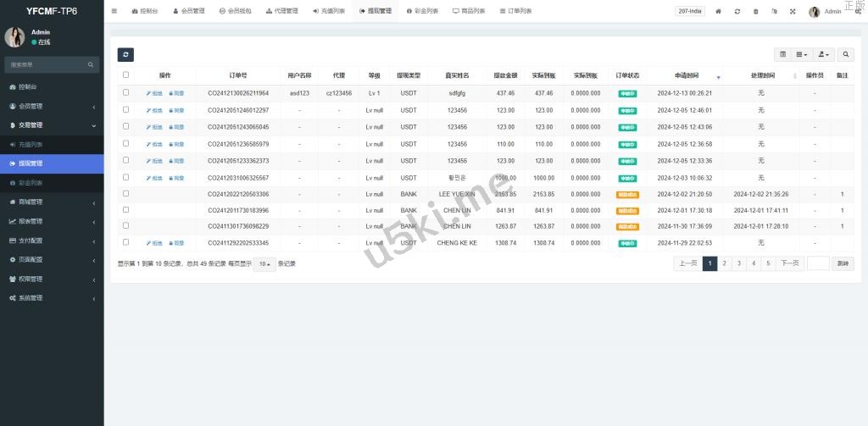Tick the select-all checkbox in the table header

126,75
